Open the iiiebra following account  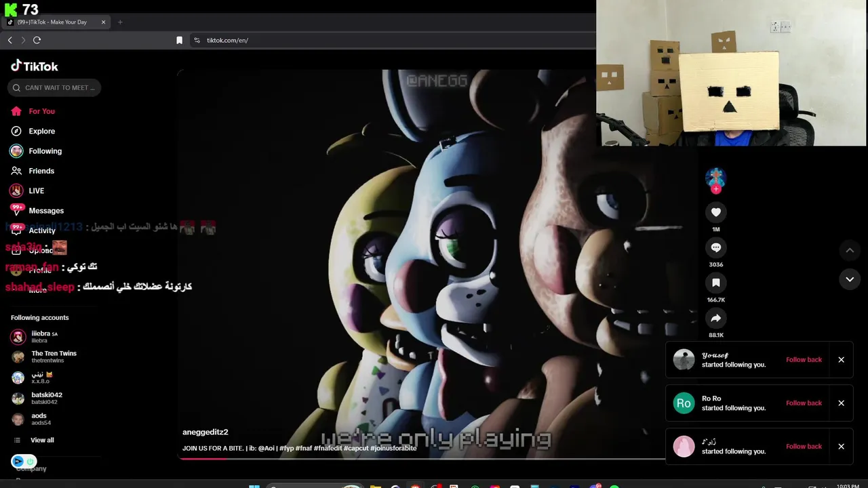coord(44,337)
